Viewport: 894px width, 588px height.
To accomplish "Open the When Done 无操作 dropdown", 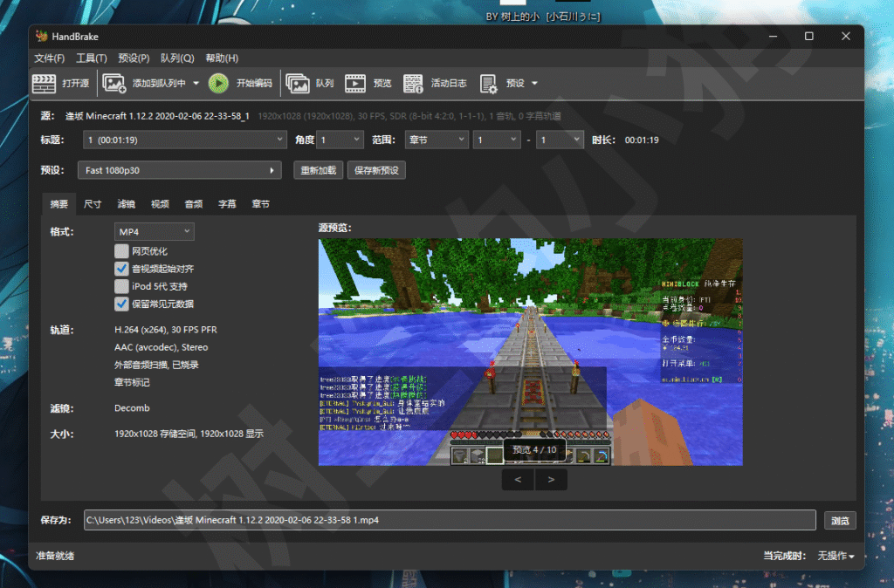I will point(836,556).
